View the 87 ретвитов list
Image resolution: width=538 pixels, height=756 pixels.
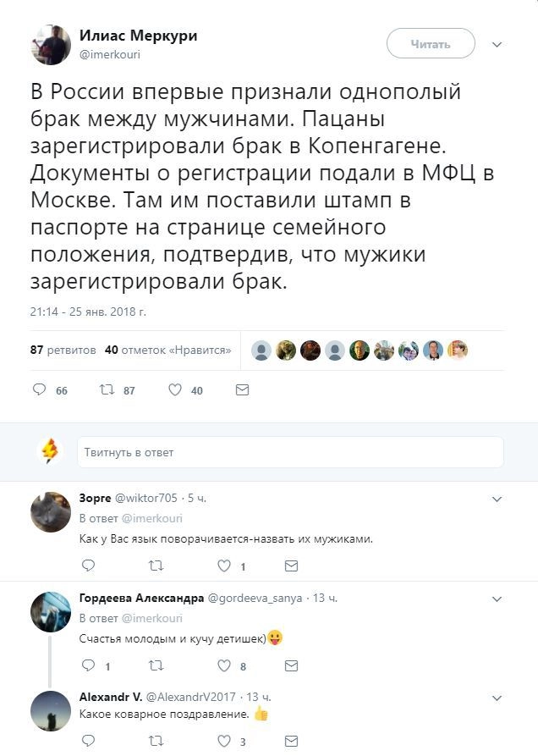(x=63, y=350)
